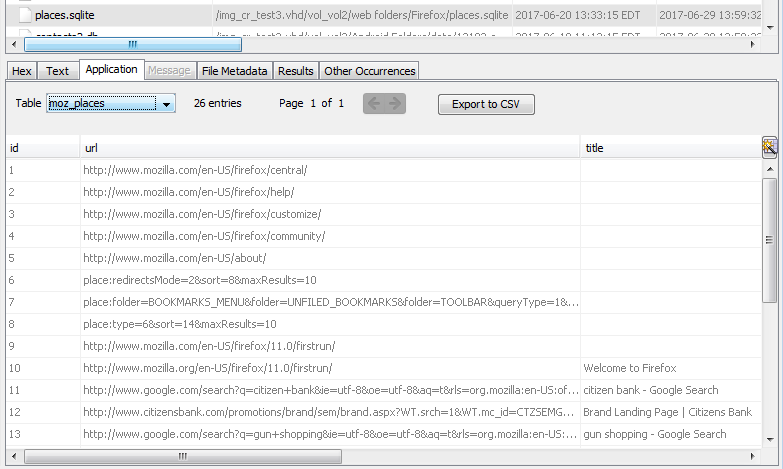Click gun shopping - Google Search title
This screenshot has height=469, width=783.
[x=671, y=434]
